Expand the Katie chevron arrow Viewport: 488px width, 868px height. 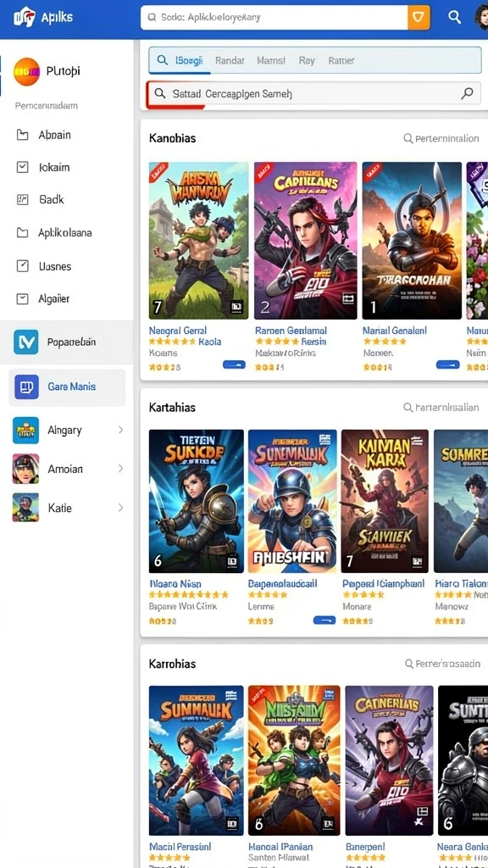120,508
